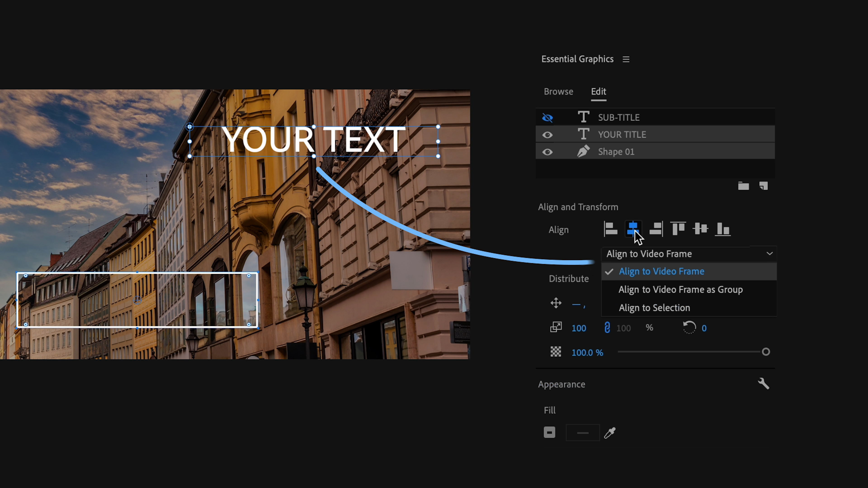The image size is (868, 488).
Task: Click the align vertical center icon
Action: tap(700, 229)
